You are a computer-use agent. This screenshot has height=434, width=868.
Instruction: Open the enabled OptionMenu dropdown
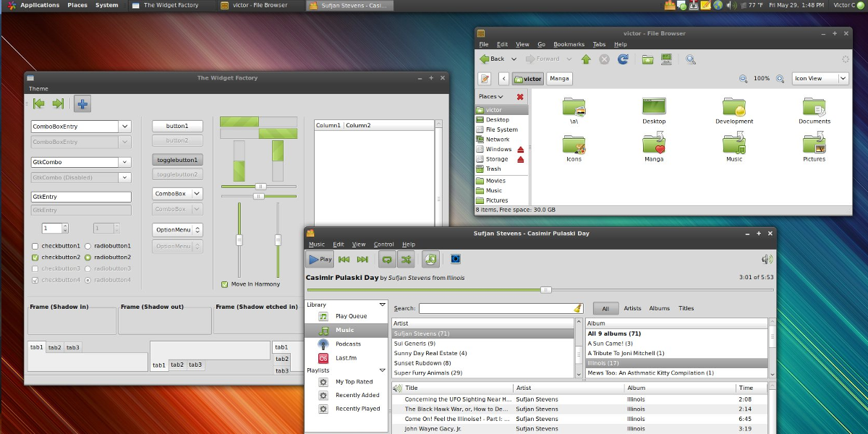click(177, 230)
